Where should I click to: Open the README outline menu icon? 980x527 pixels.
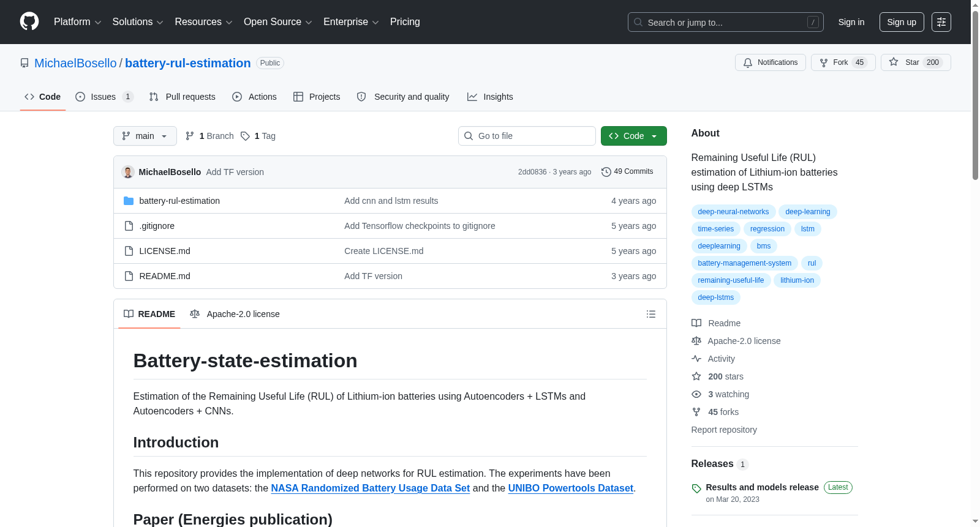tap(651, 314)
